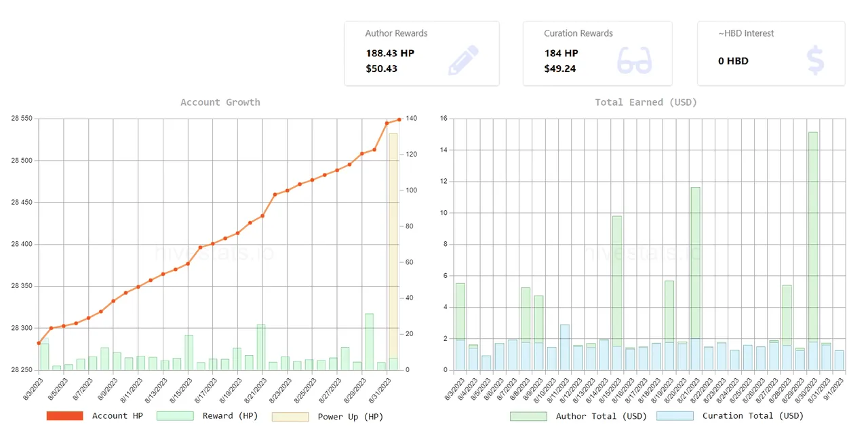Click the red Account HP color swatch
This screenshot has height=429, width=868.
64,416
